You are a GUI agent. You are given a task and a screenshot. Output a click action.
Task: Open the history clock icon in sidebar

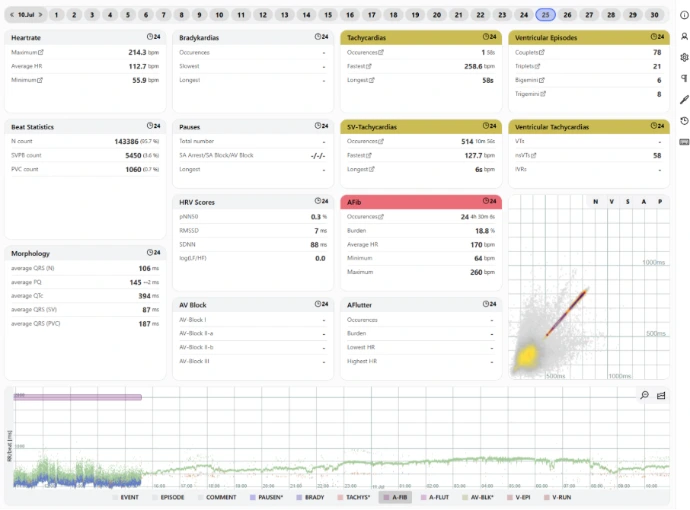click(x=684, y=120)
